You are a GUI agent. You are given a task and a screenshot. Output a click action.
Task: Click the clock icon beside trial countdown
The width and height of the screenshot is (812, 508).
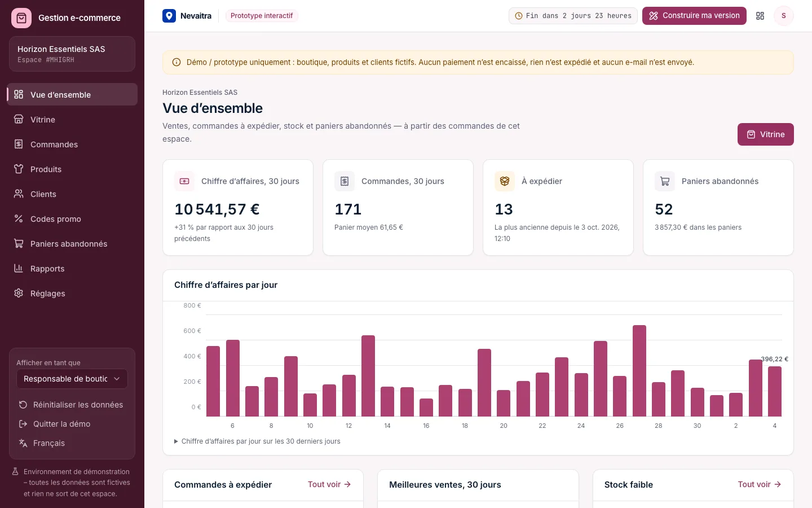click(519, 16)
